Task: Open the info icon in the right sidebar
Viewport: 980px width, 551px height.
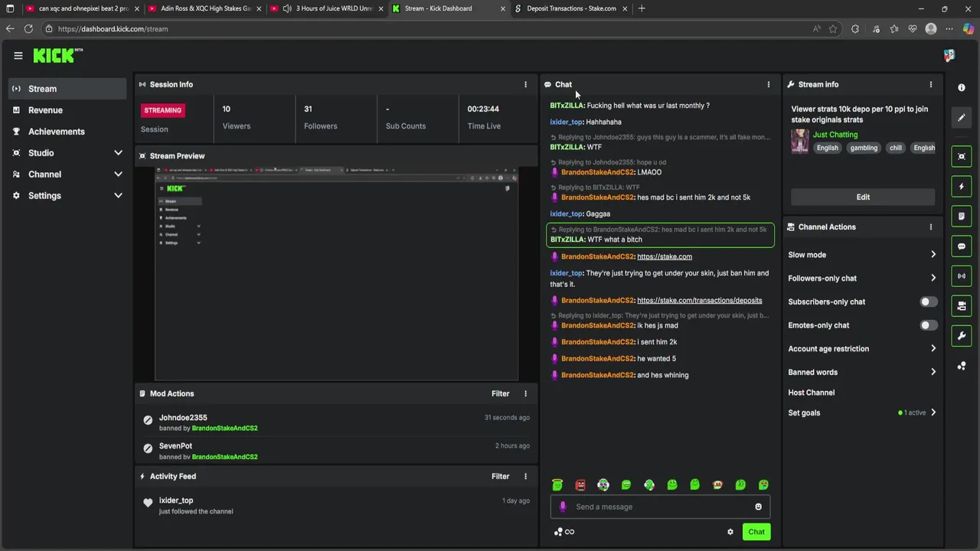Action: point(962,87)
